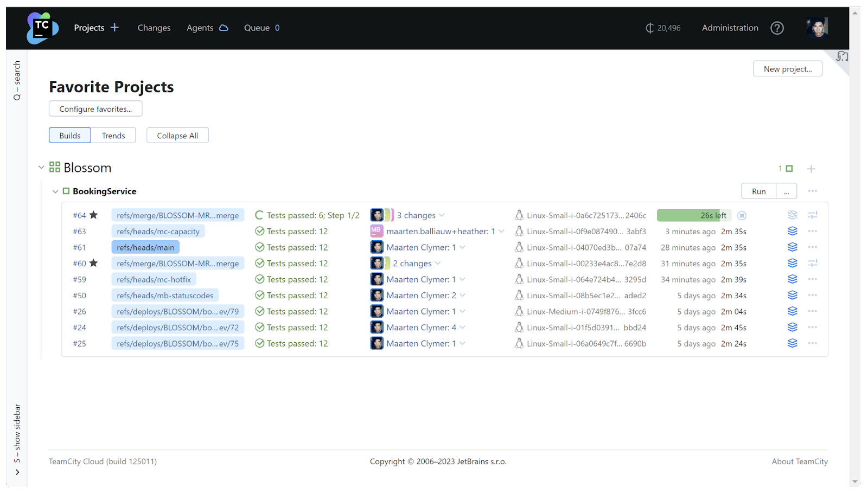The height and width of the screenshot is (494, 868).
Task: Click the Blossom project grid icon
Action: (55, 167)
